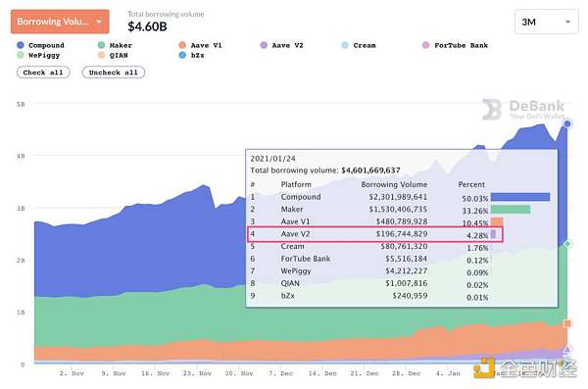Image resolution: width=588 pixels, height=389 pixels.
Task: Click the Aave V2 volume $196,744,829
Action: (x=402, y=234)
